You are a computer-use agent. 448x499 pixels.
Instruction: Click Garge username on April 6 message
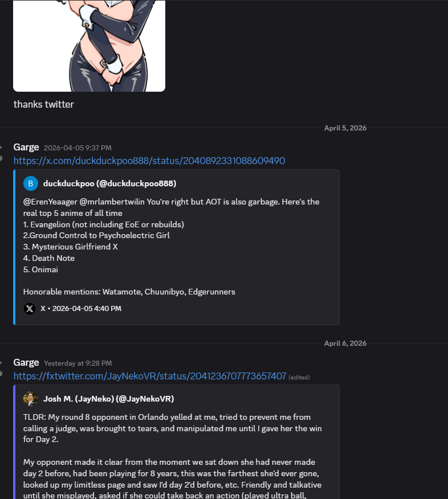coord(26,363)
